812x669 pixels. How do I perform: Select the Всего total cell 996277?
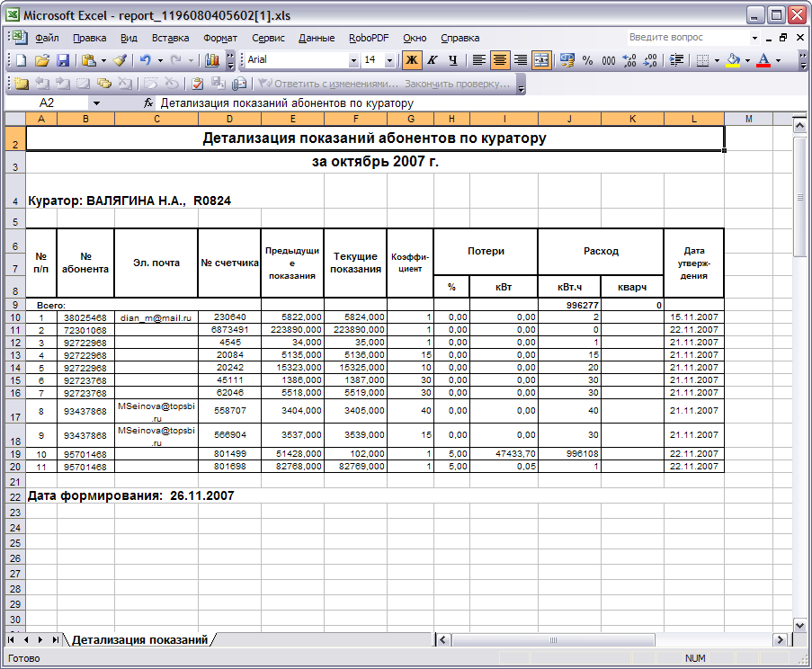(x=569, y=305)
